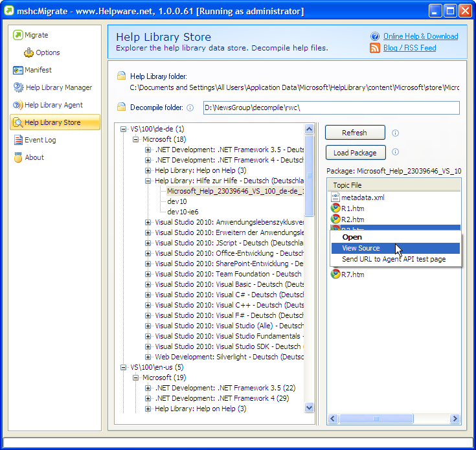This screenshot has height=450, width=476.
Task: Click the Manifest sidebar icon
Action: [18, 70]
